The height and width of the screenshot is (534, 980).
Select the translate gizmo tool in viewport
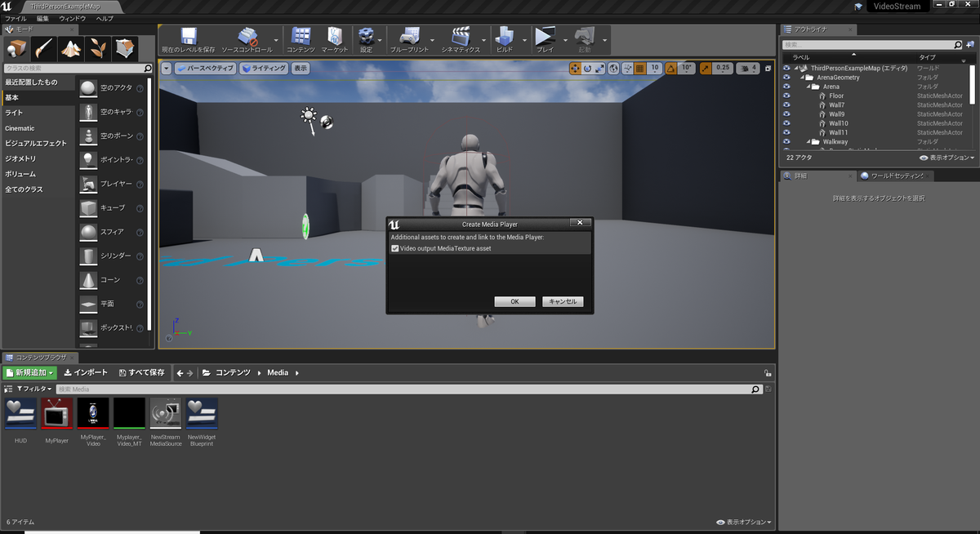tap(576, 69)
